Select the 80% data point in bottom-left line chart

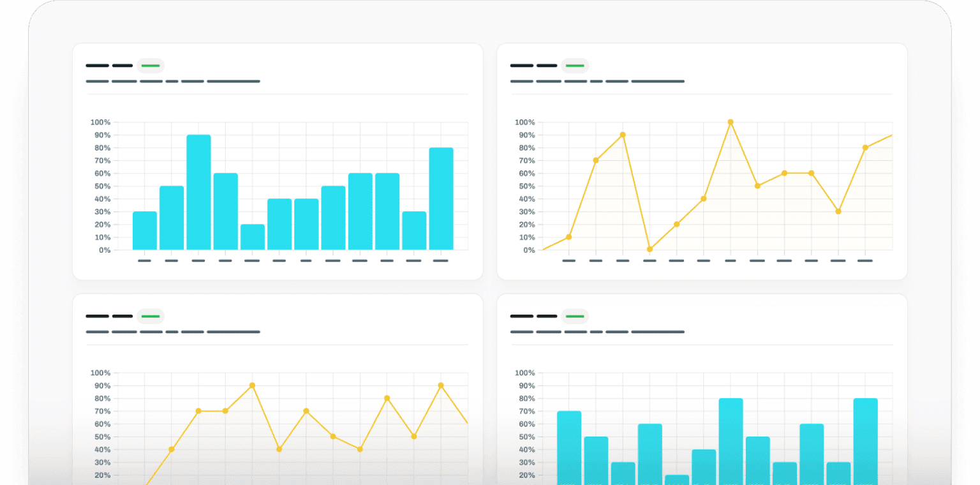(x=387, y=398)
